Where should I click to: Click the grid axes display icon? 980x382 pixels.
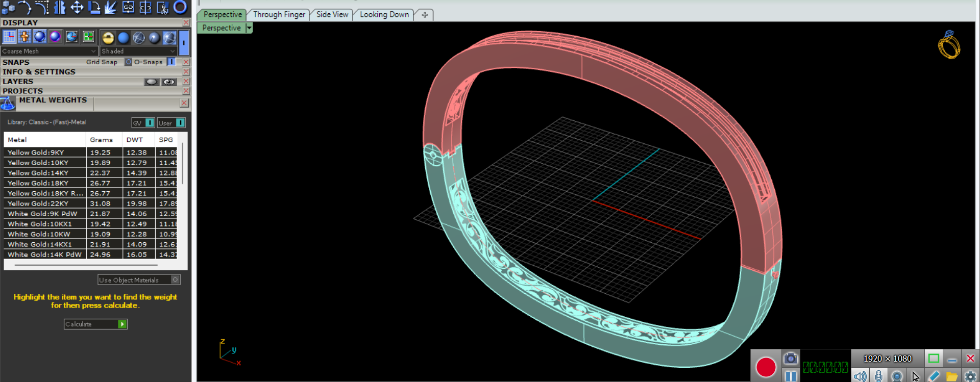(x=9, y=37)
